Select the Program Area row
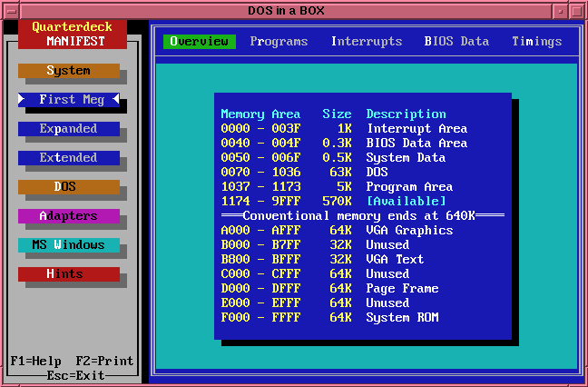 pos(337,186)
